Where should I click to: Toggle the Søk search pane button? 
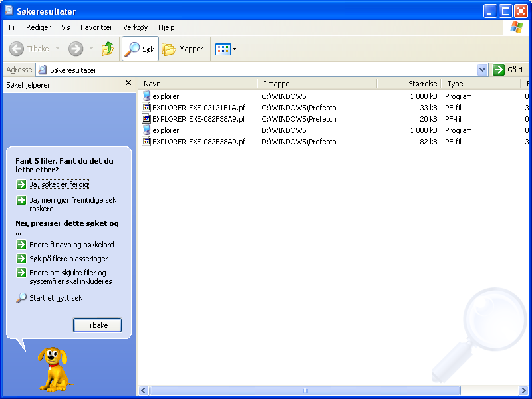click(x=140, y=49)
